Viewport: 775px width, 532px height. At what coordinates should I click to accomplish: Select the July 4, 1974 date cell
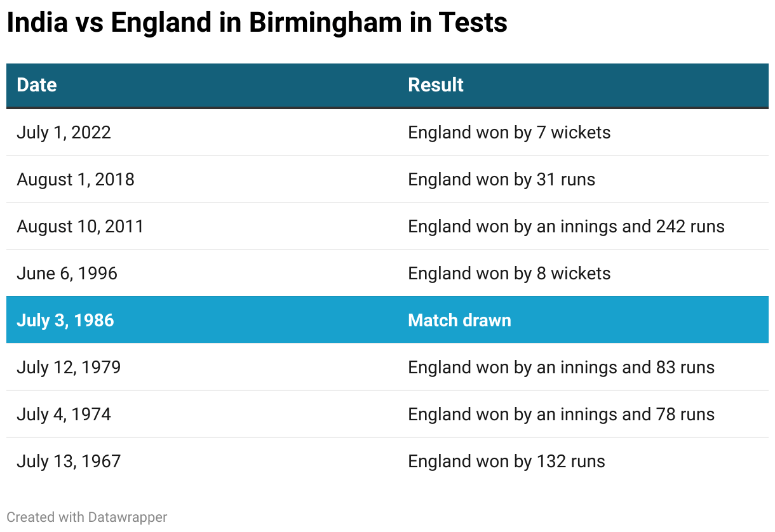(64, 414)
